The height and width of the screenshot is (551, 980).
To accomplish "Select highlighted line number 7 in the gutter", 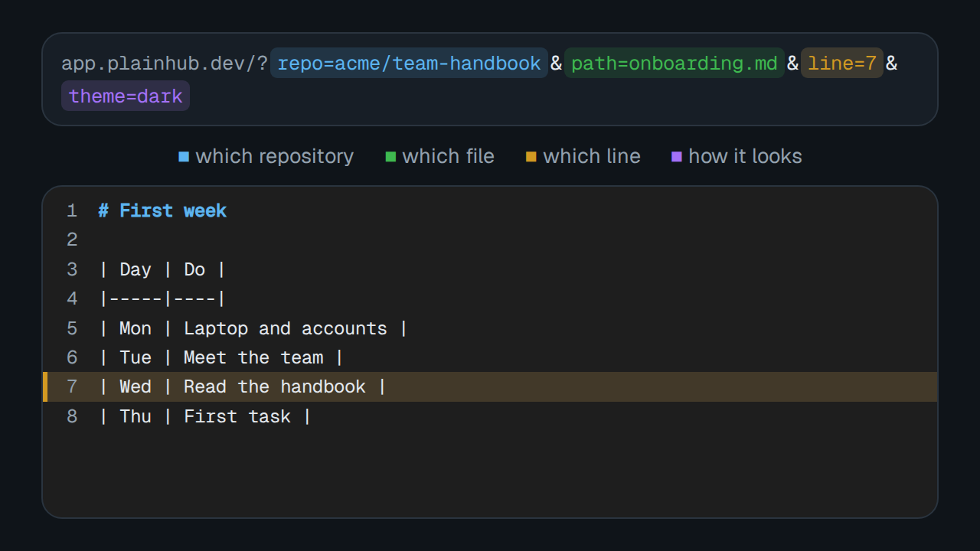I will 72,386.
